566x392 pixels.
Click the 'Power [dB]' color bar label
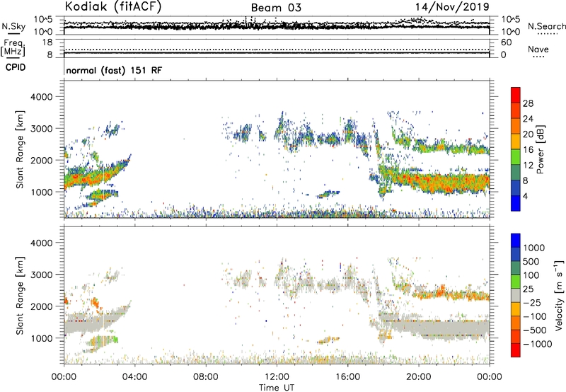tap(541, 149)
